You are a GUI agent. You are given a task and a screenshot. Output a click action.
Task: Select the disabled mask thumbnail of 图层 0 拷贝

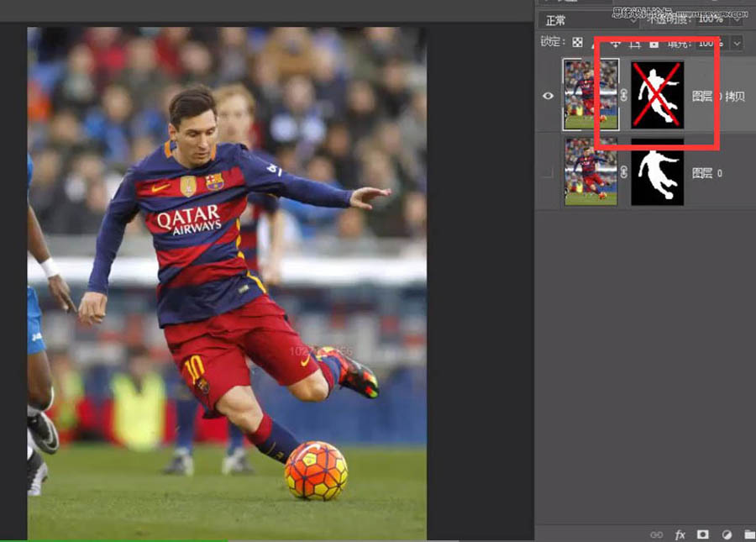coord(657,94)
